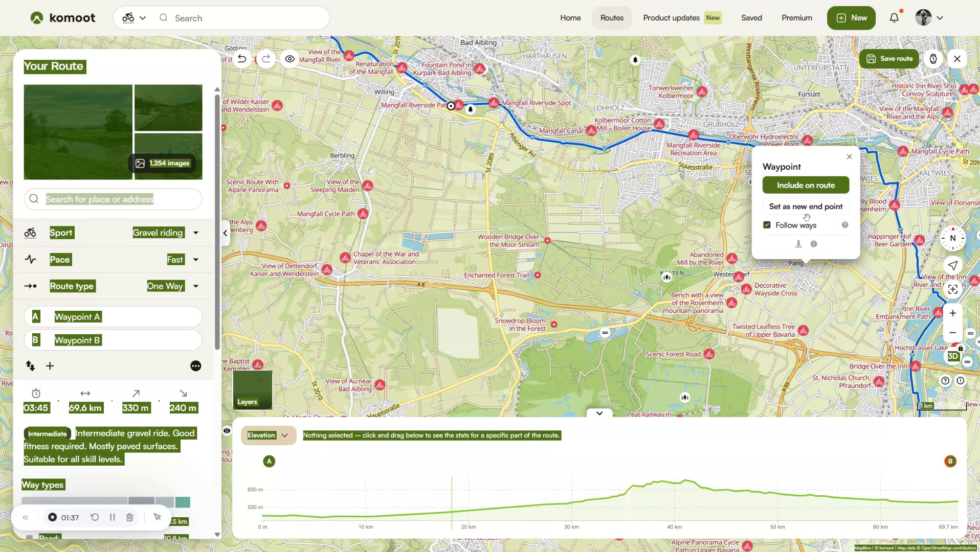The width and height of the screenshot is (980, 552).
Task: Reset map orientation with the compass icon
Action: 952,238
